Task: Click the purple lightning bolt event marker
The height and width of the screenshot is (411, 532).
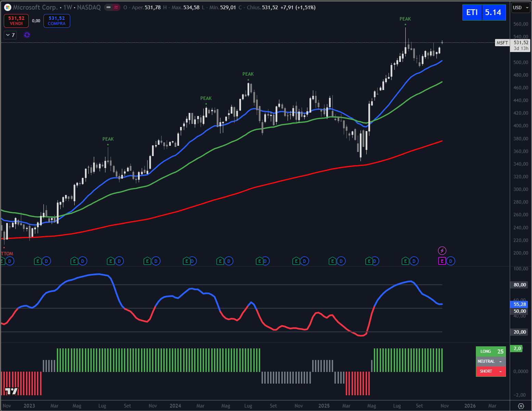Action: coord(442,251)
